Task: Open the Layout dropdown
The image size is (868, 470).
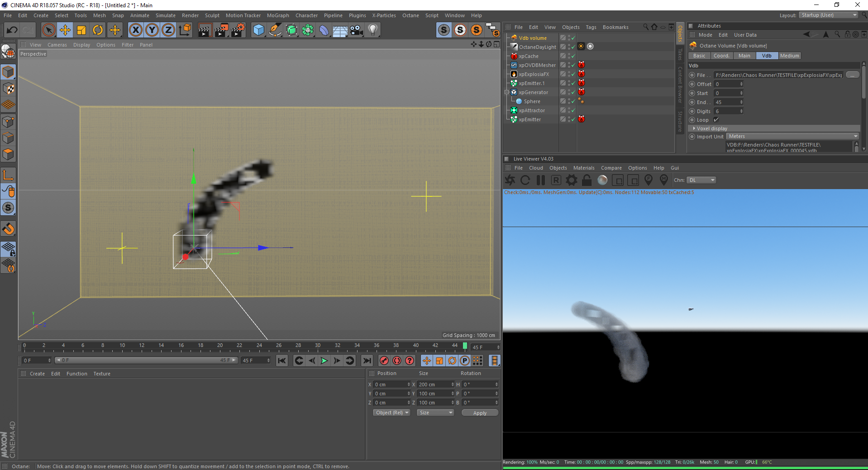Action: coord(828,15)
